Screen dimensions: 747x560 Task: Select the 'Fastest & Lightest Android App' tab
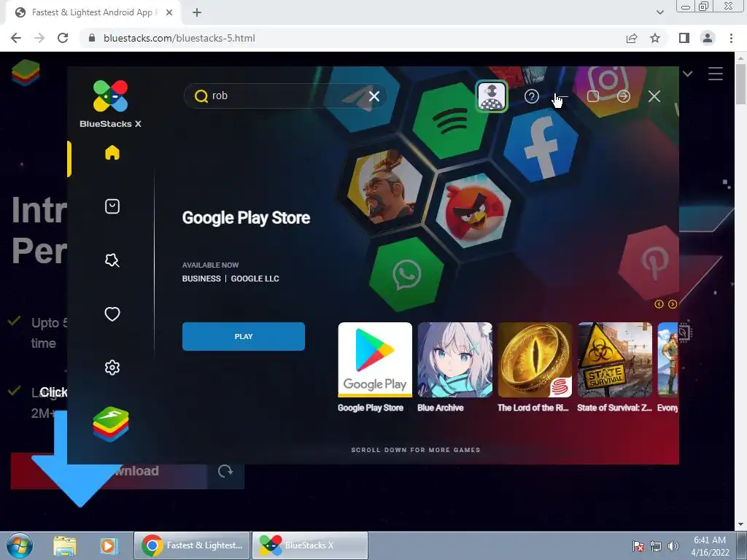tap(93, 13)
